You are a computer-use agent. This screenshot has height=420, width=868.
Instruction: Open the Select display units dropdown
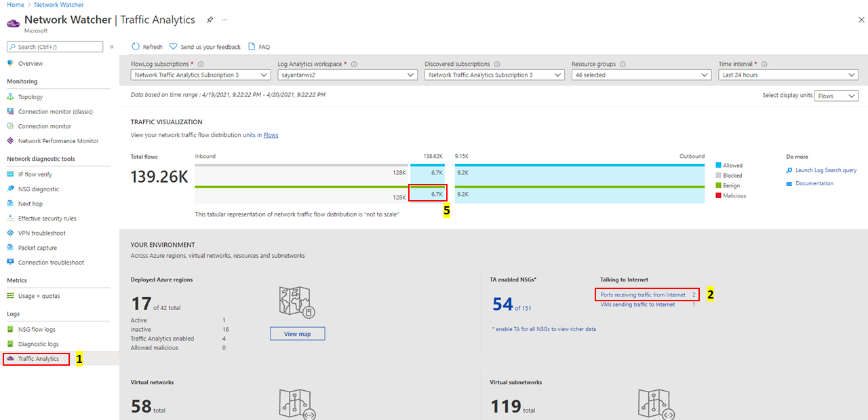pos(836,96)
